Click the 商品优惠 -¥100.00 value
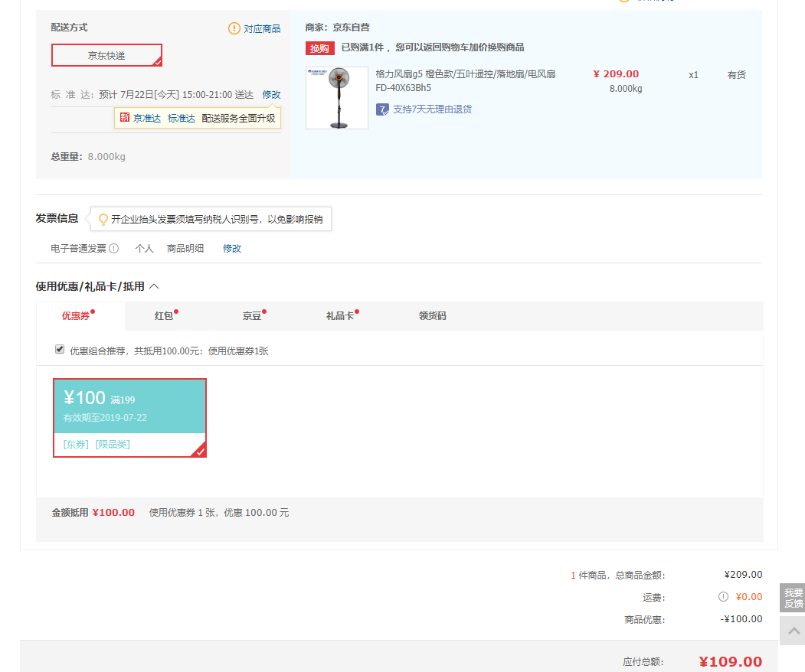 [x=741, y=619]
